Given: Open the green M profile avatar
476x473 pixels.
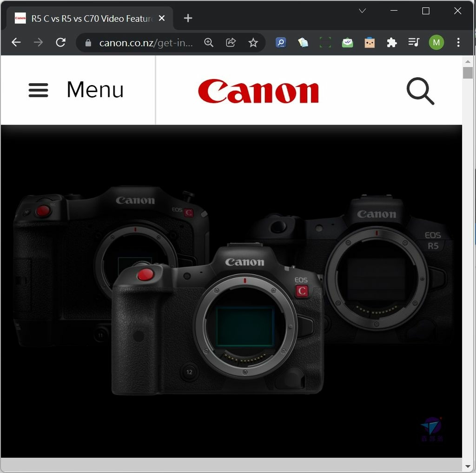Looking at the screenshot, I should click(x=436, y=42).
